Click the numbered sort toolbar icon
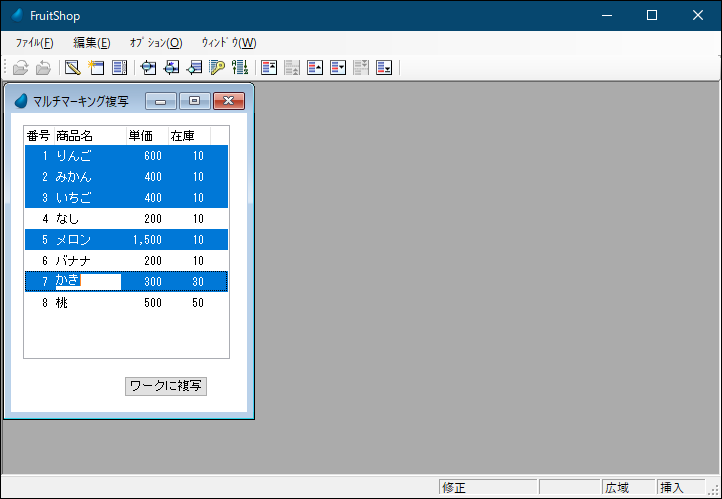 pos(240,68)
